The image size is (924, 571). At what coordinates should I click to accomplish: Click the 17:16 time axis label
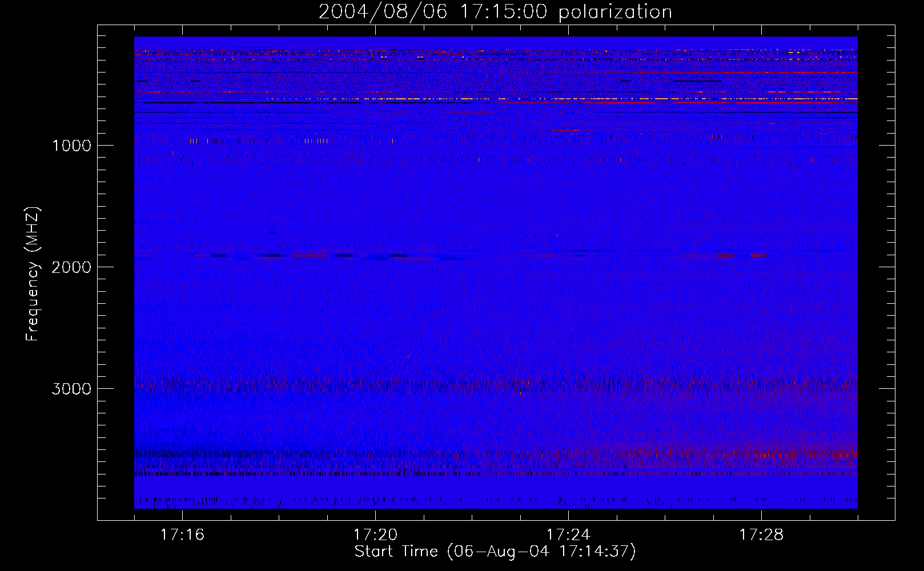point(182,534)
